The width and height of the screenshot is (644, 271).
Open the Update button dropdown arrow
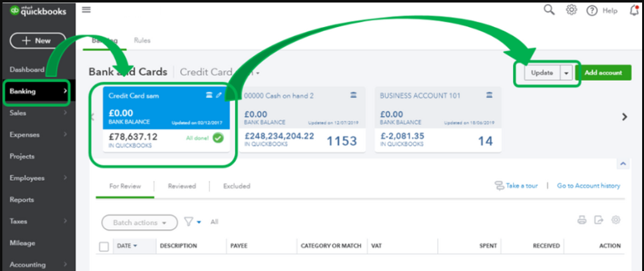coord(567,73)
